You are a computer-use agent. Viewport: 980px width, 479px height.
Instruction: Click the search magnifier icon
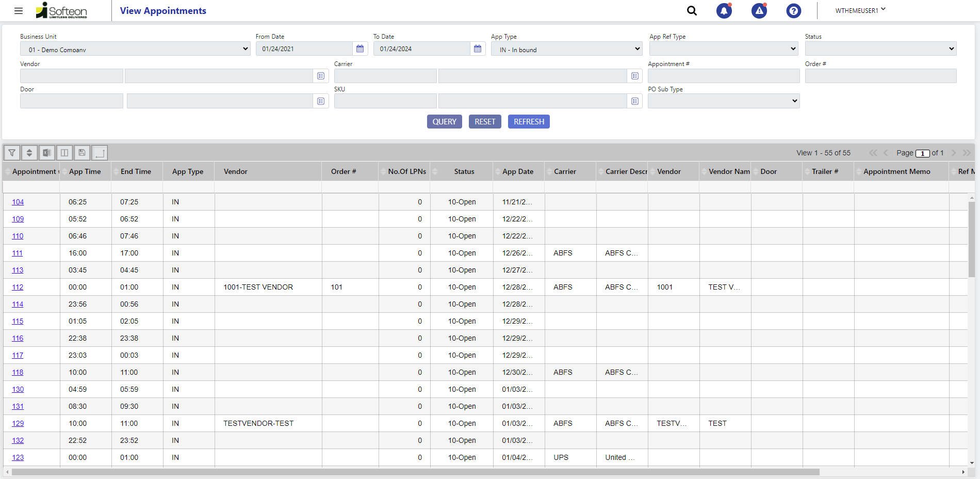[x=692, y=11]
